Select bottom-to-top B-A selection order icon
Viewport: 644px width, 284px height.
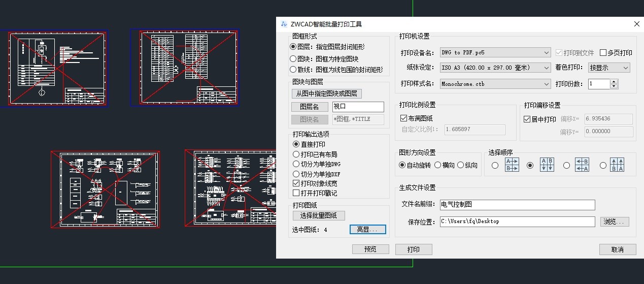[617, 165]
